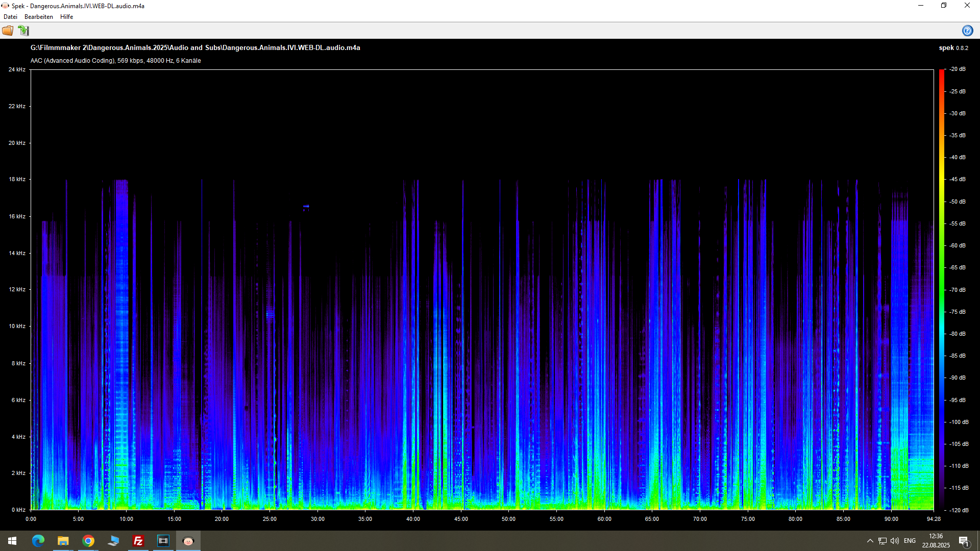Image resolution: width=980 pixels, height=551 pixels.
Task: Open the notification center icon
Action: click(x=964, y=541)
